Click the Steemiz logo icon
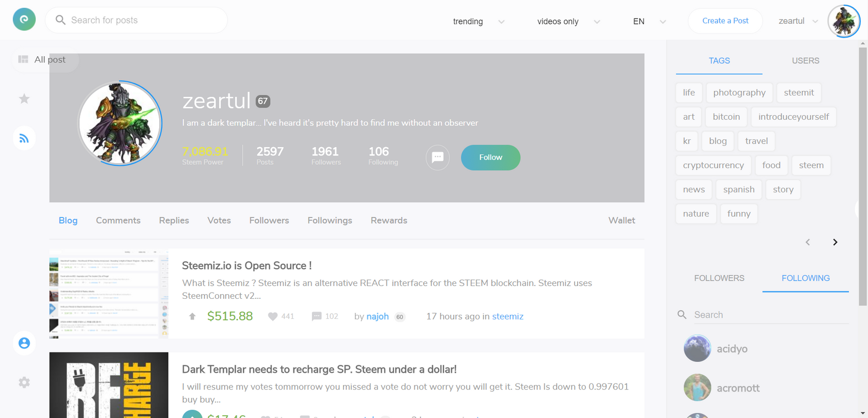 tap(24, 20)
